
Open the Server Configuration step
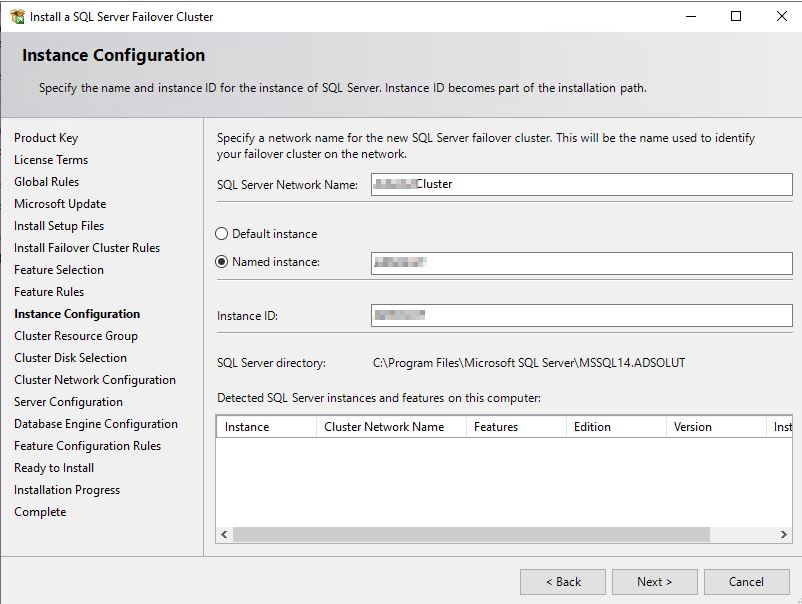(69, 402)
